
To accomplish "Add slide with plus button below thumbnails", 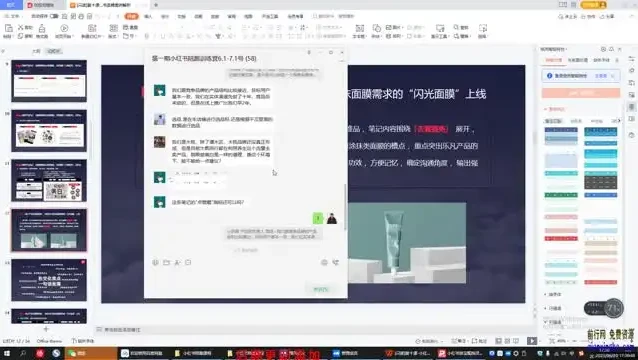I will 46,329.
